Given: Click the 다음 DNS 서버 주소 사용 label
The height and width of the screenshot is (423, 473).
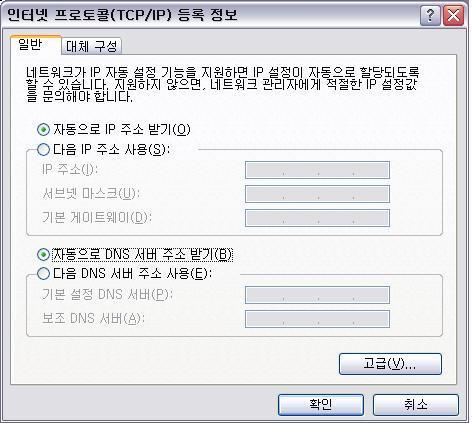Looking at the screenshot, I should [133, 274].
